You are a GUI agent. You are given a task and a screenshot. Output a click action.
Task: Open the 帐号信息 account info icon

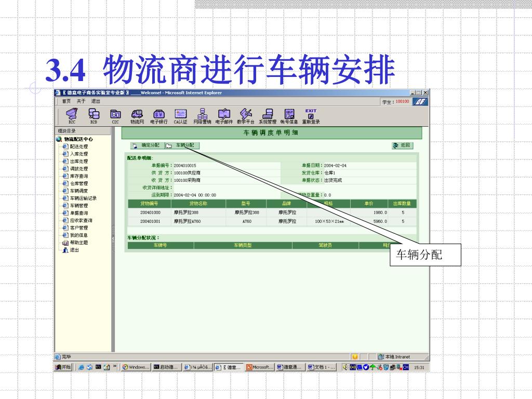pos(289,116)
